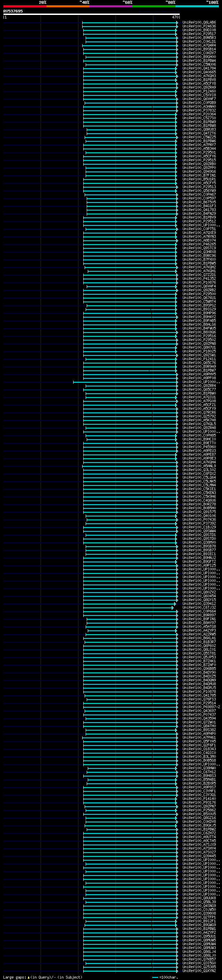The image size is (222, 980).
Task: Click the green ~80% identity legend bar
Action: (154, 6)
